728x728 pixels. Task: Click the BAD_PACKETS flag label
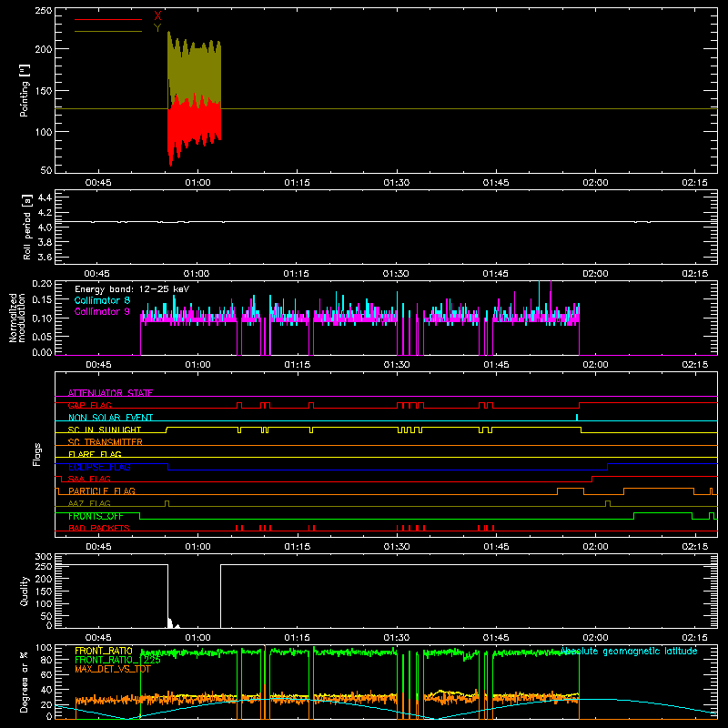99,528
